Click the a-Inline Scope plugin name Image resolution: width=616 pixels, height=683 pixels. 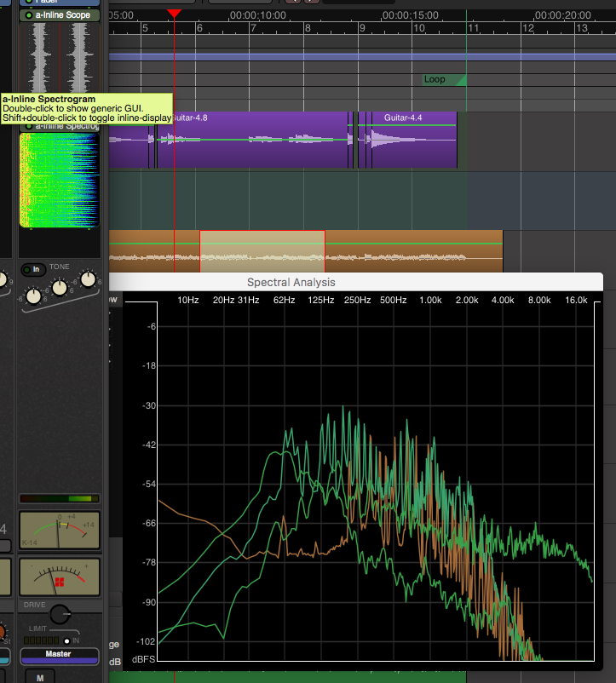pyautogui.click(x=63, y=15)
